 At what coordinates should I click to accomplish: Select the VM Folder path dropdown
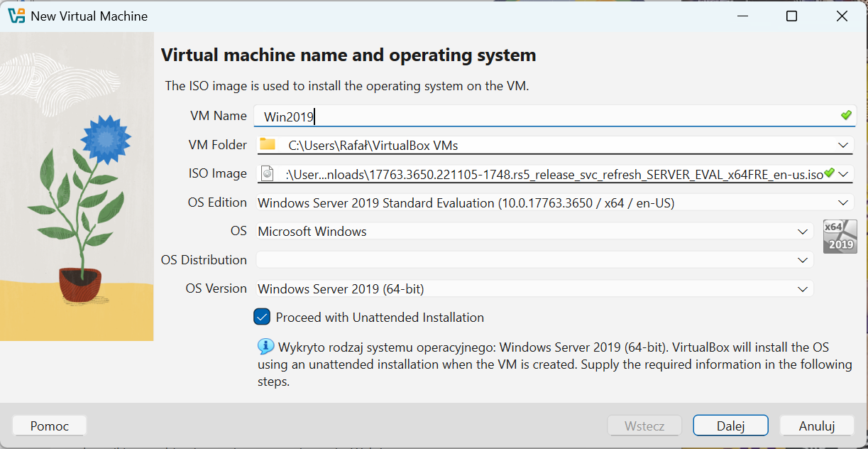[845, 145]
